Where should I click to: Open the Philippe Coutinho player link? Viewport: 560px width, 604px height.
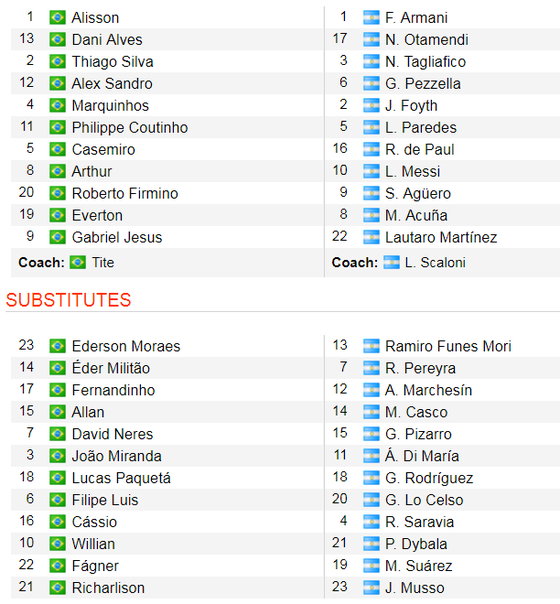(130, 128)
